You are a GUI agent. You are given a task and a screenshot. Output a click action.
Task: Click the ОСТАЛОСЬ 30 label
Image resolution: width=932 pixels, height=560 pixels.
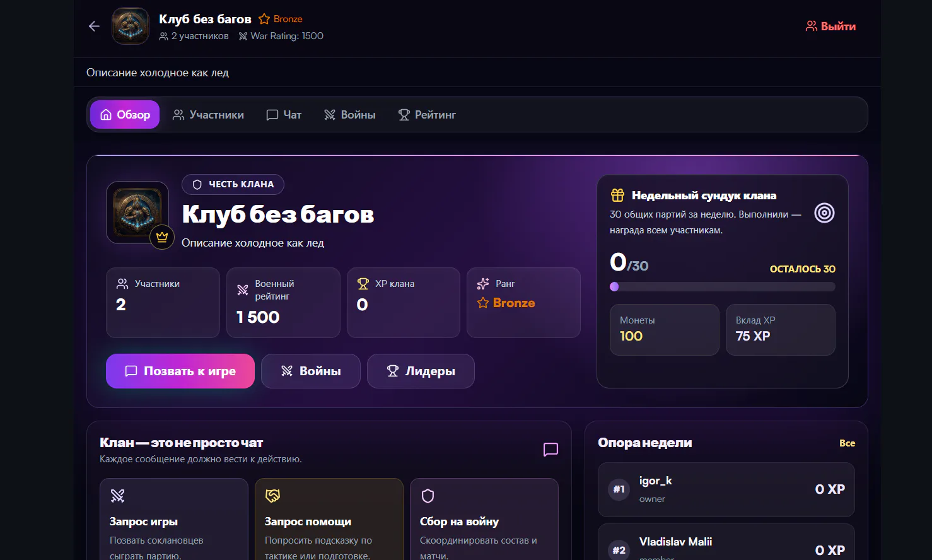[802, 269]
